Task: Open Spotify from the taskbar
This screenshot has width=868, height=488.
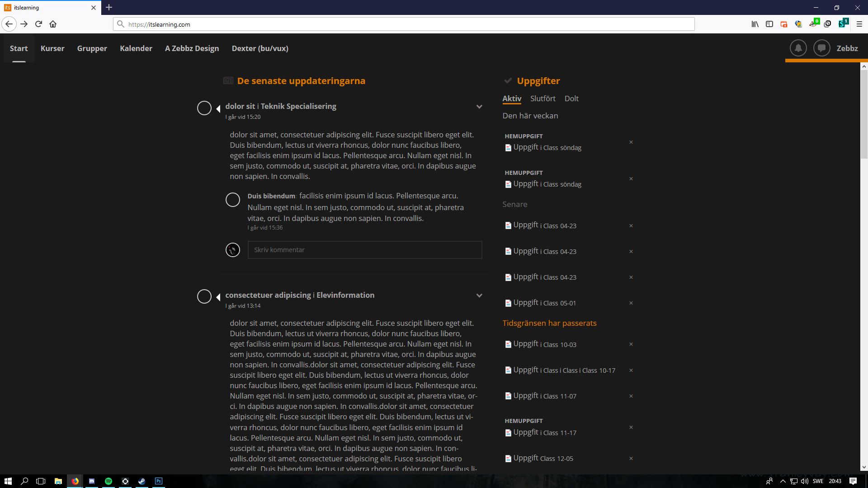Action: pos(108,481)
